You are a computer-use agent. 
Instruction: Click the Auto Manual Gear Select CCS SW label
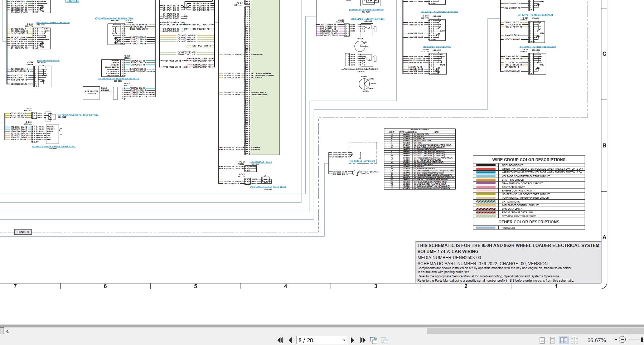(x=359, y=69)
